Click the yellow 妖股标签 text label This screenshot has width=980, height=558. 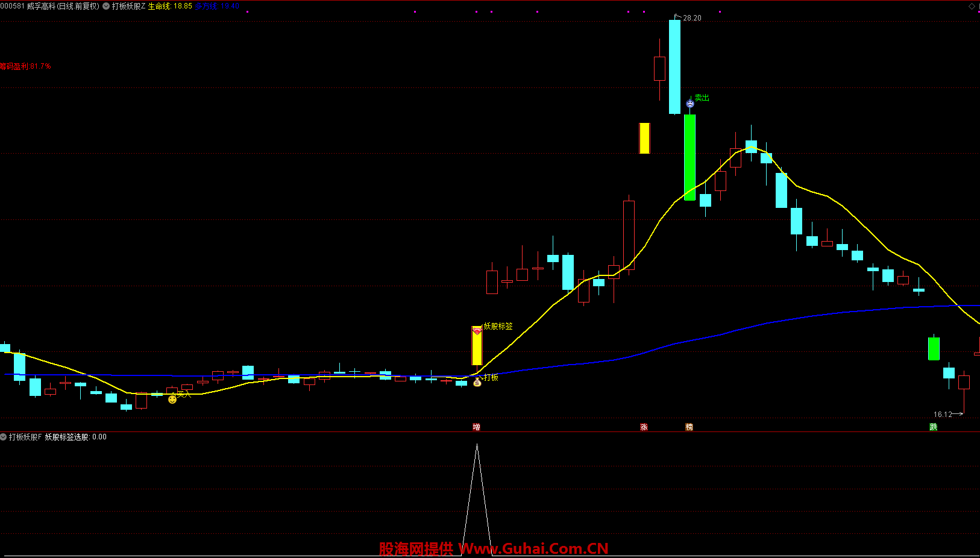498,326
